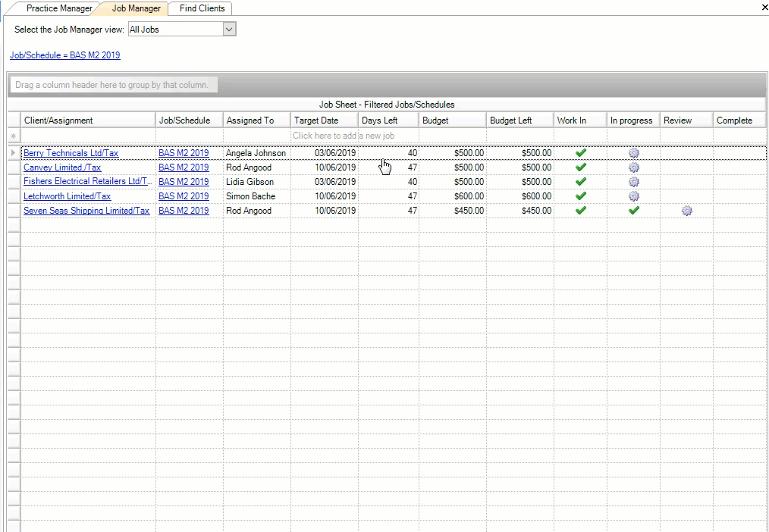Click BAS M2 2019 link for Canvey Limited
This screenshot has height=532, width=769.
[x=184, y=167]
